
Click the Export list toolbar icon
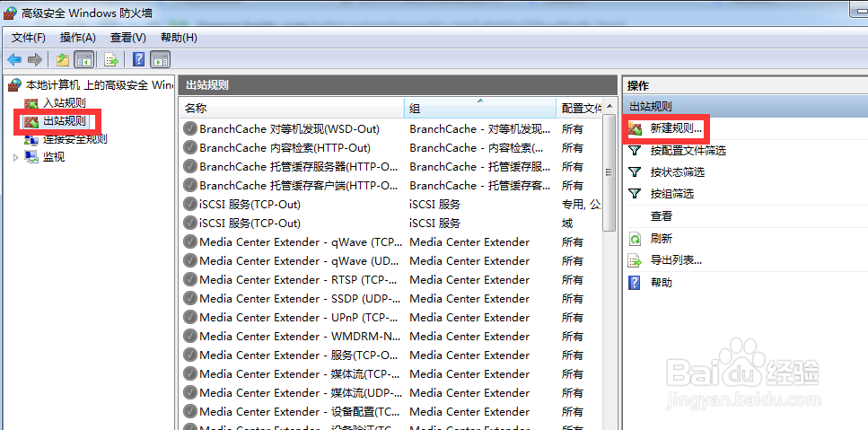point(111,59)
